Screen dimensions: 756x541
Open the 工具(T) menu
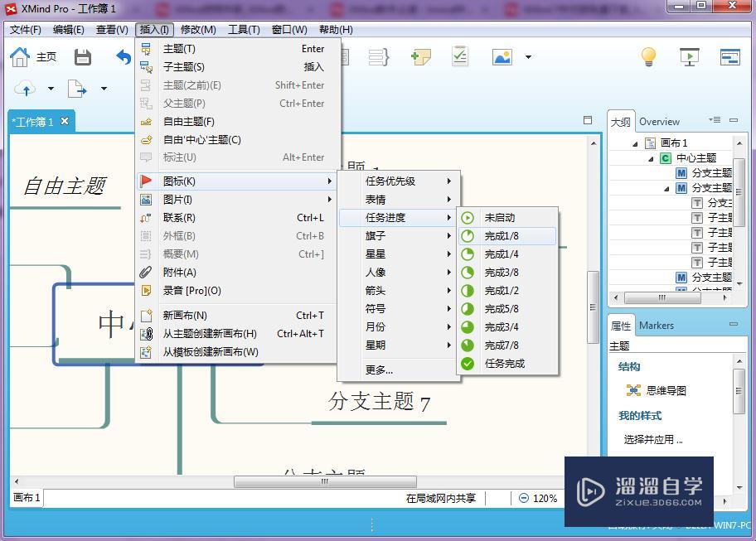click(244, 30)
